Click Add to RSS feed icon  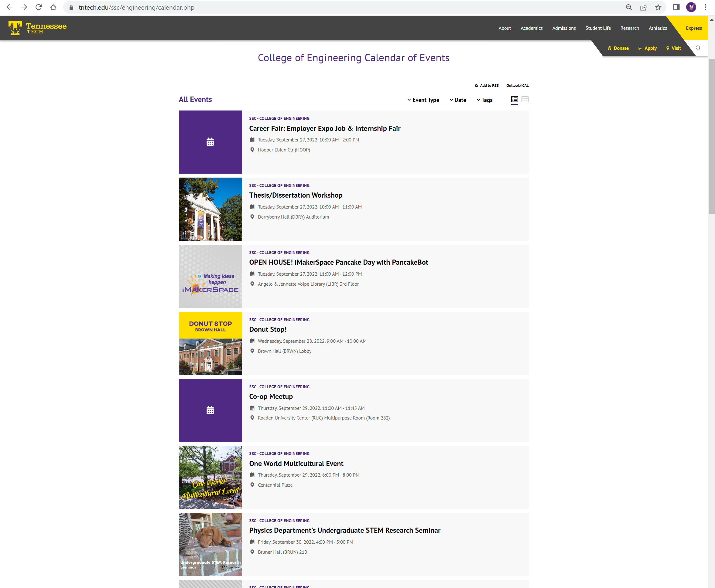tap(476, 85)
